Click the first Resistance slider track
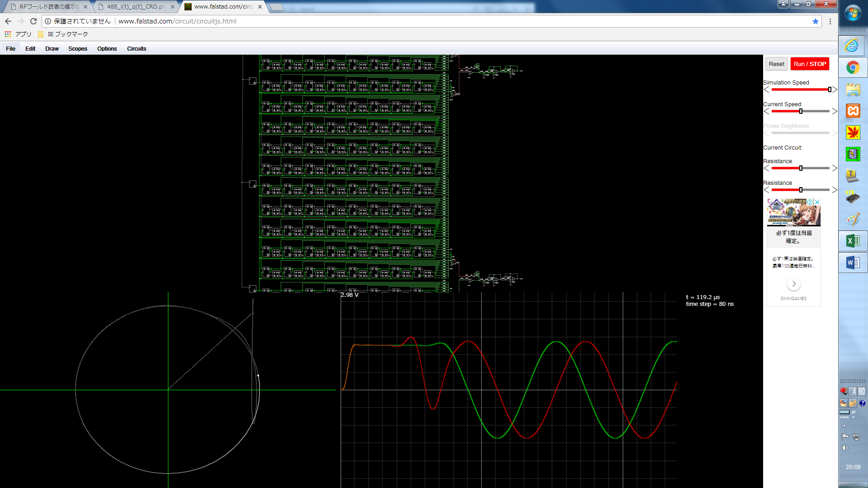The image size is (868, 488). point(800,168)
